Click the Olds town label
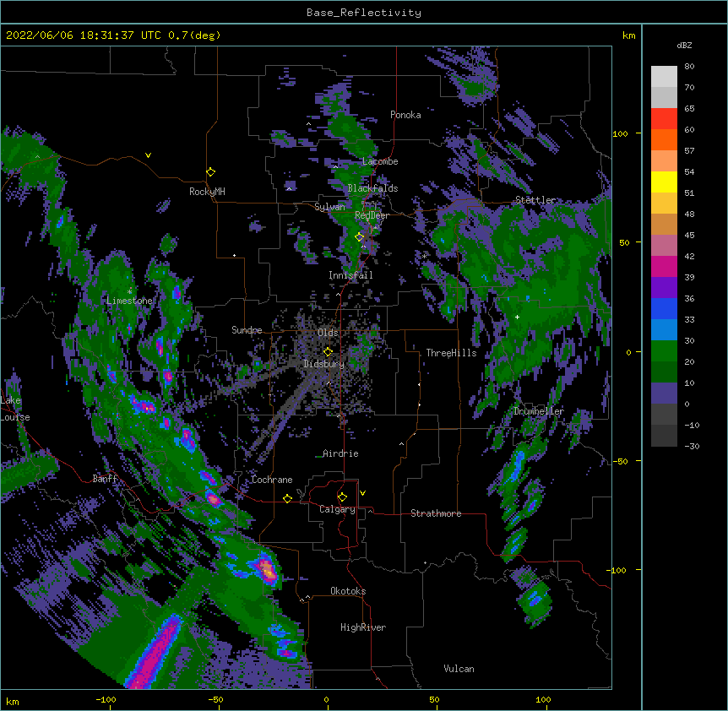 click(328, 333)
